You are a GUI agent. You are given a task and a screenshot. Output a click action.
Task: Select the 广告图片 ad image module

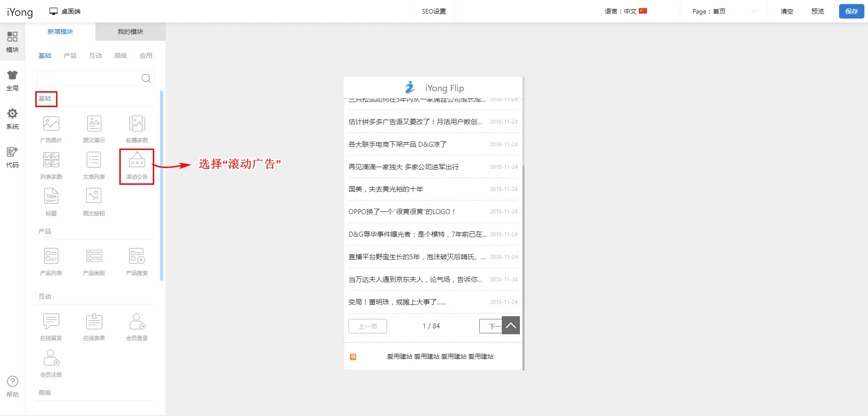[51, 129]
